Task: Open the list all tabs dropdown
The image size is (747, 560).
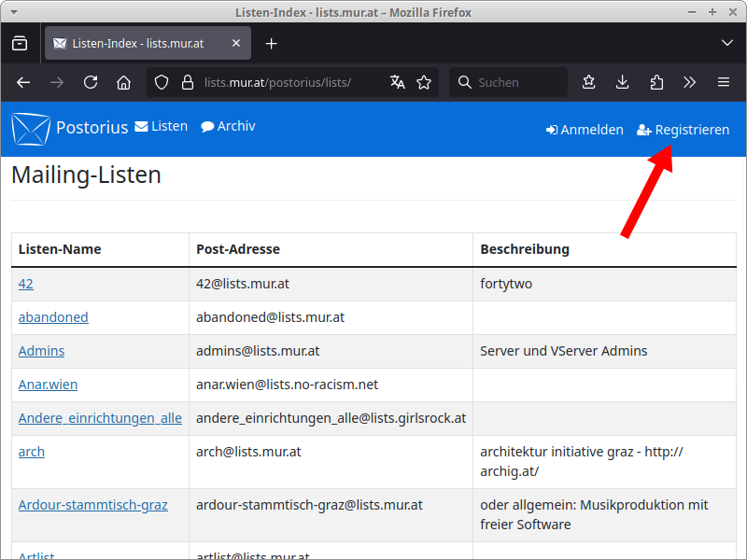Action: coord(727,43)
